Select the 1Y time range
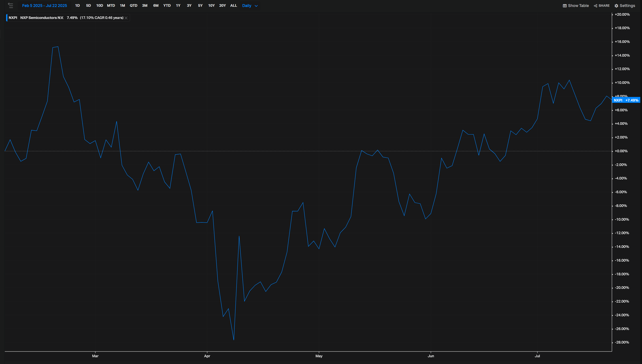The height and width of the screenshot is (364, 642). pos(178,5)
